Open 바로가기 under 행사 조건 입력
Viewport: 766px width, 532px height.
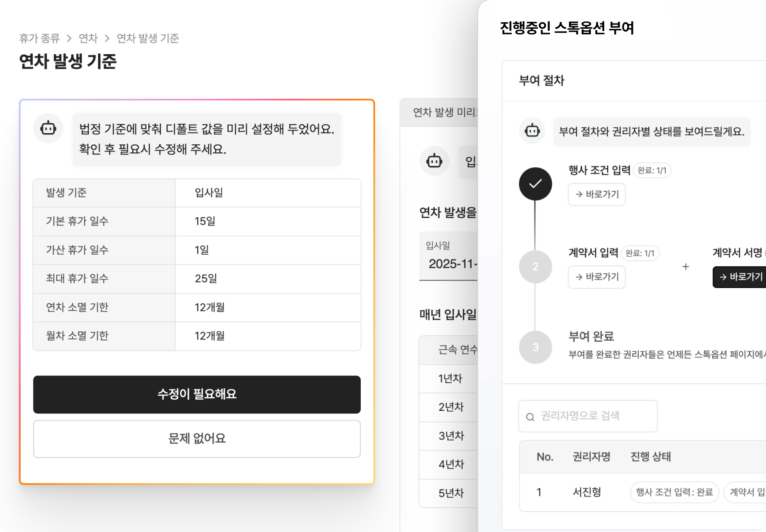click(x=596, y=194)
